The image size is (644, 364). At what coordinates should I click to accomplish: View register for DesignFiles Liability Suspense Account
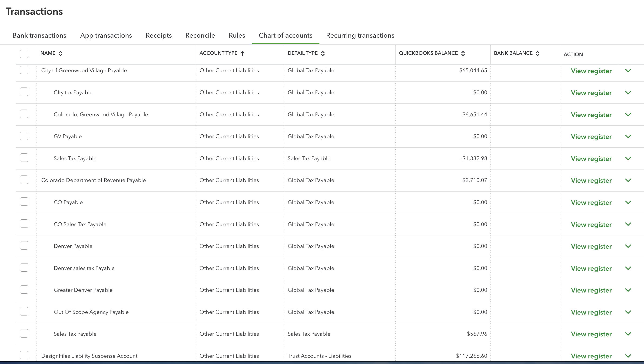point(591,356)
